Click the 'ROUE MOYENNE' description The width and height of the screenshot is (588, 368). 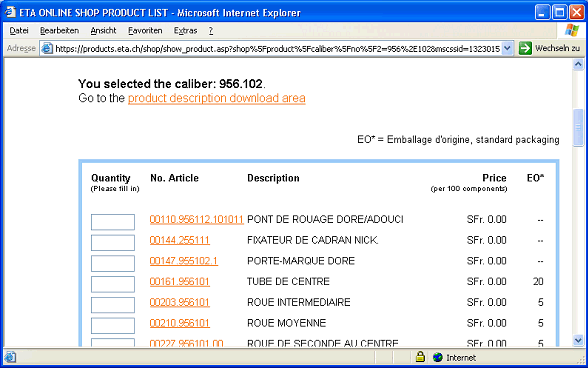pos(286,323)
